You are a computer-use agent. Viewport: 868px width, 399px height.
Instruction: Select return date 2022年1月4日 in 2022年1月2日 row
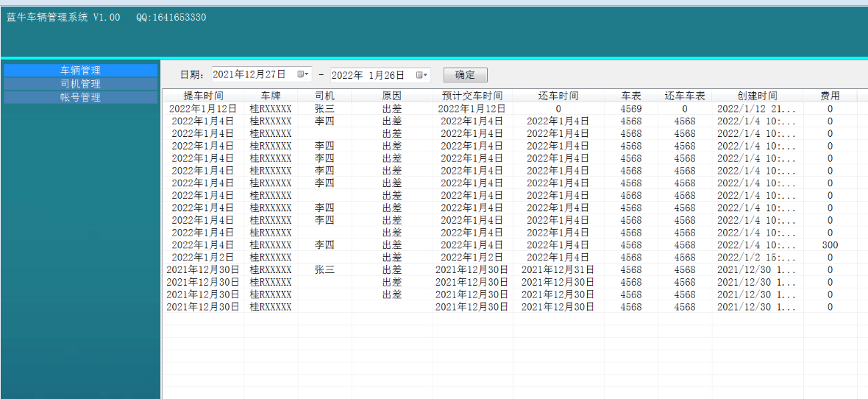click(558, 257)
